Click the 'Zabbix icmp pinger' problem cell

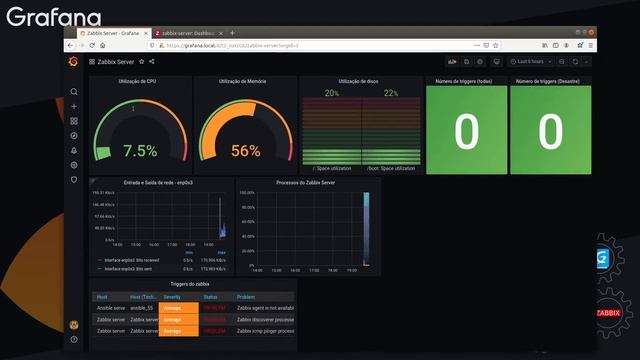point(265,331)
